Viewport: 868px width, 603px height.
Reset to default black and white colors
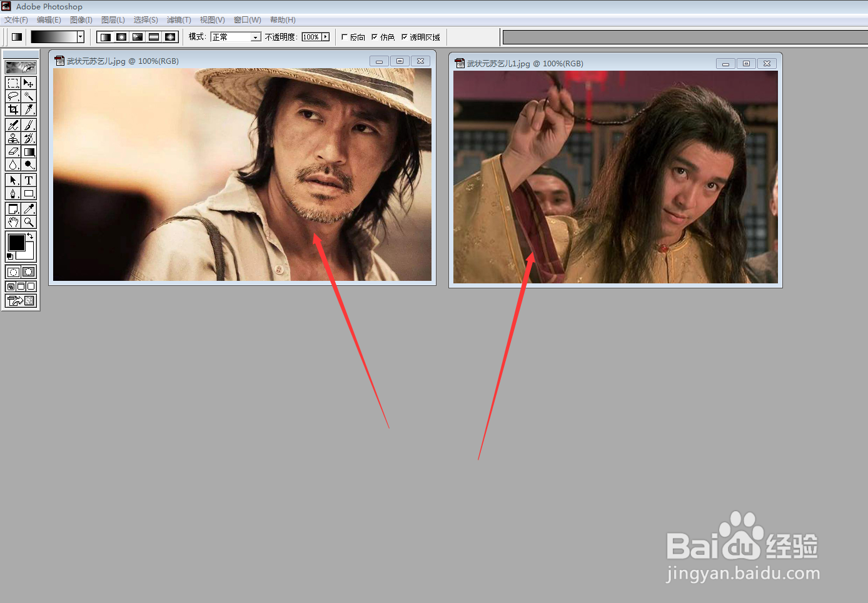(x=10, y=256)
